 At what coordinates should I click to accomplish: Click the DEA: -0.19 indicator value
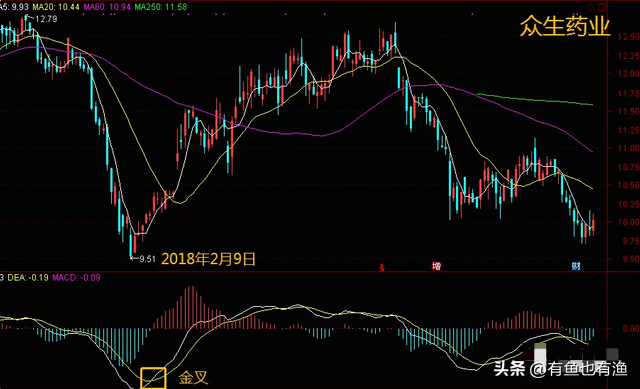[28, 278]
